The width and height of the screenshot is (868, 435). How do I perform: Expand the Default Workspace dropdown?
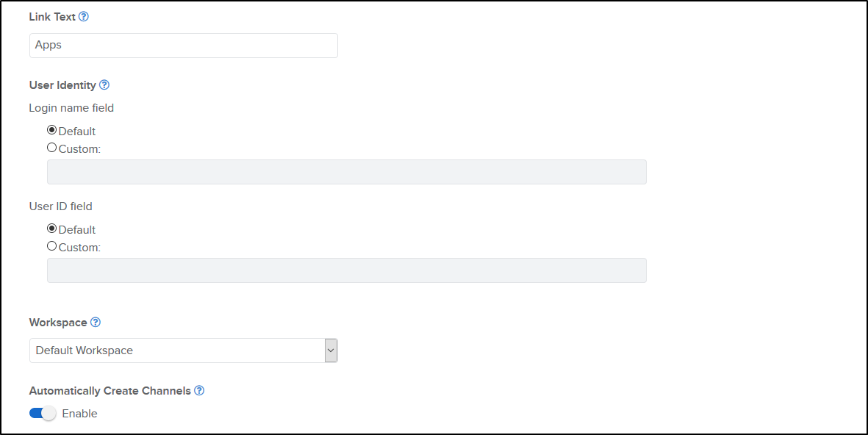pyautogui.click(x=331, y=350)
